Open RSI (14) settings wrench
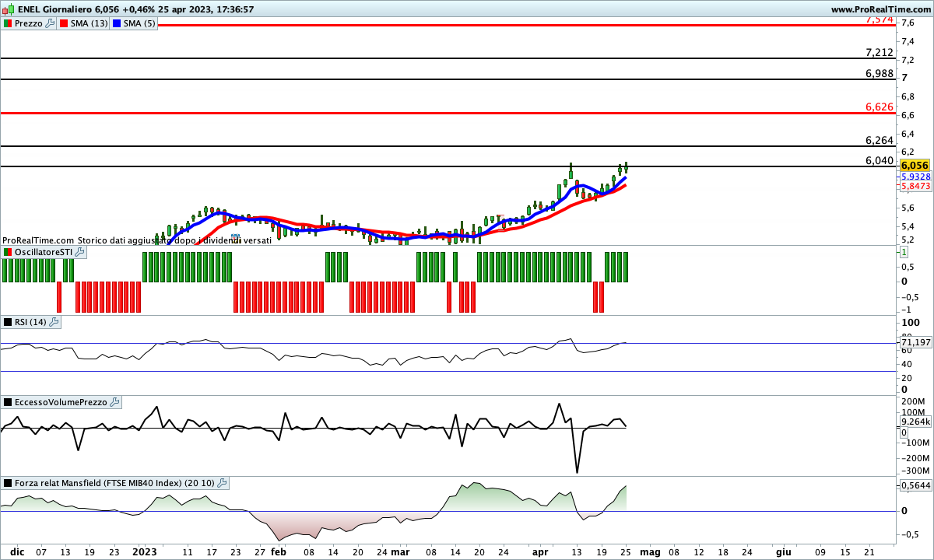Image resolution: width=934 pixels, height=560 pixels. click(54, 322)
